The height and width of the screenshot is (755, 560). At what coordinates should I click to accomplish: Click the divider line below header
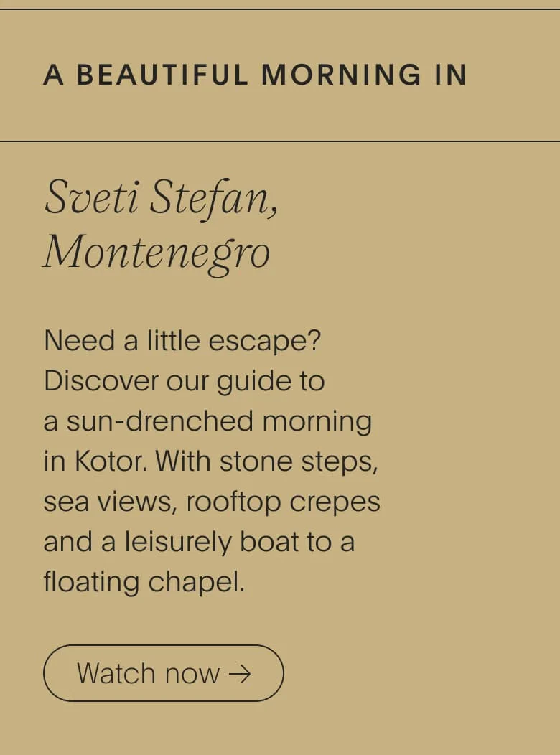coord(280,141)
